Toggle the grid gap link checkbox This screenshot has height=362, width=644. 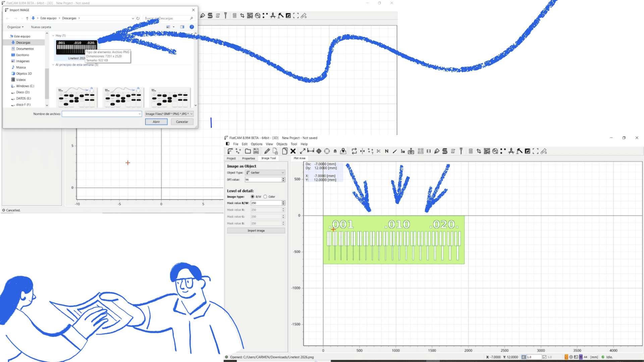544,357
